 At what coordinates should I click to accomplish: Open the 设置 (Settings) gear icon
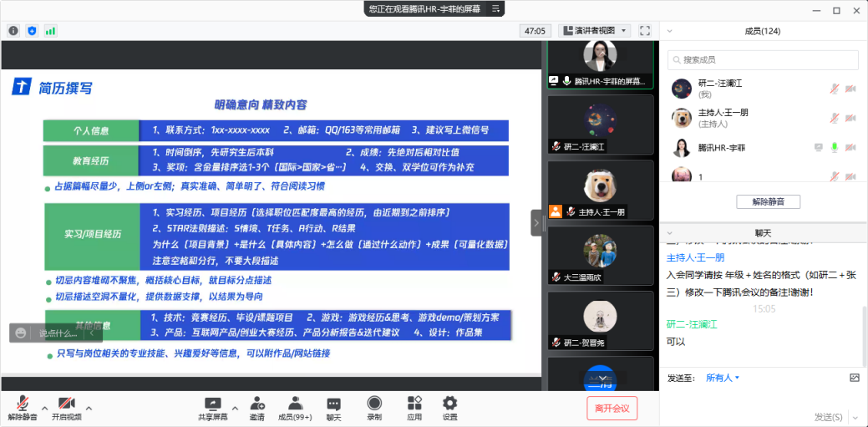449,404
